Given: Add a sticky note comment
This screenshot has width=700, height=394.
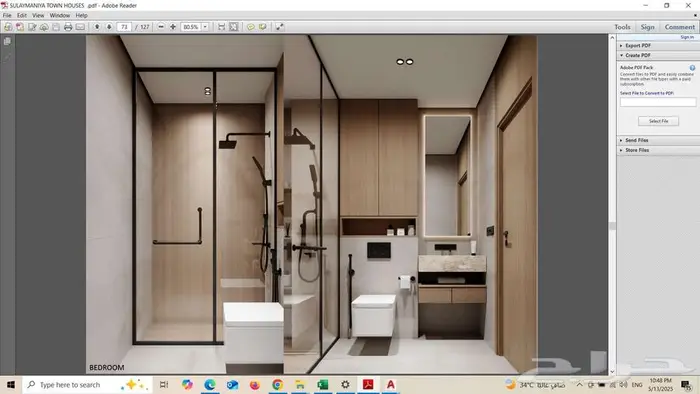Looking at the screenshot, I should 250,27.
